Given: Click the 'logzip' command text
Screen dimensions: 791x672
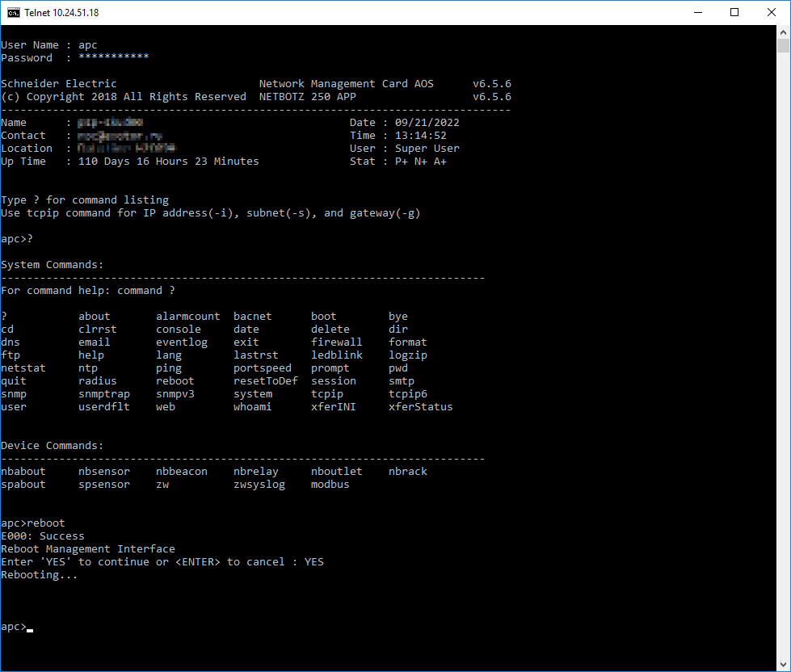Looking at the screenshot, I should (407, 355).
